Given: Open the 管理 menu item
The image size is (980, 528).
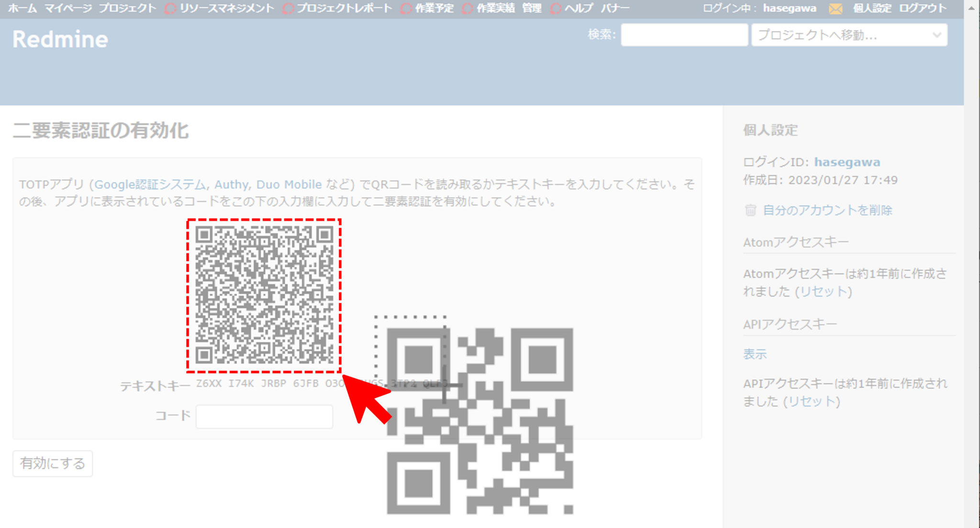Looking at the screenshot, I should (x=531, y=8).
